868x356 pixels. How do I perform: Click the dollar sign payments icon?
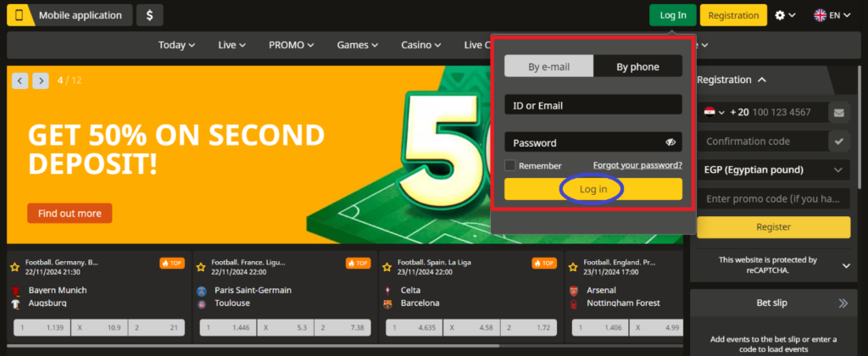tap(149, 15)
